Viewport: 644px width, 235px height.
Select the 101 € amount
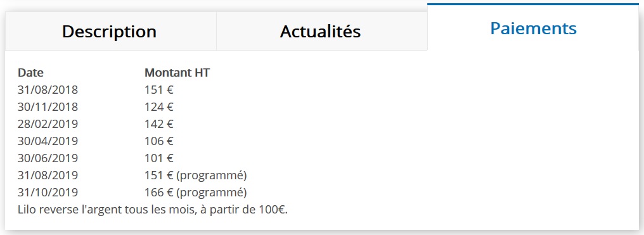[159, 158]
